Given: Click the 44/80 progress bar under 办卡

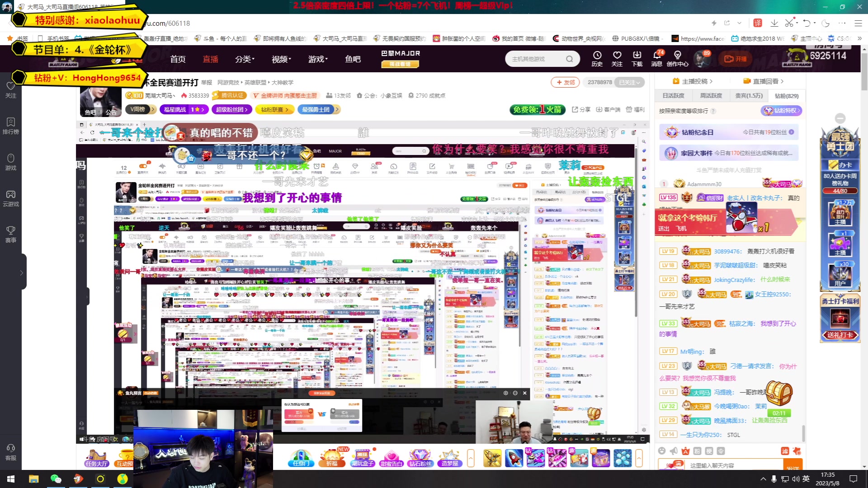Looking at the screenshot, I should [840, 191].
